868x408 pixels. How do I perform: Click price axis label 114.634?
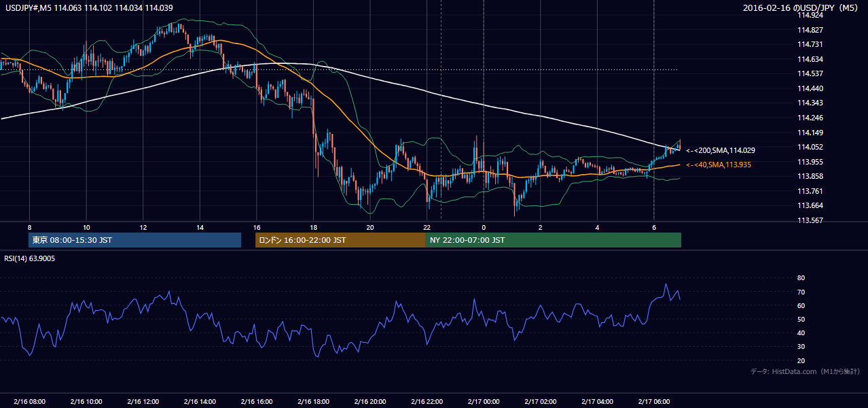810,59
